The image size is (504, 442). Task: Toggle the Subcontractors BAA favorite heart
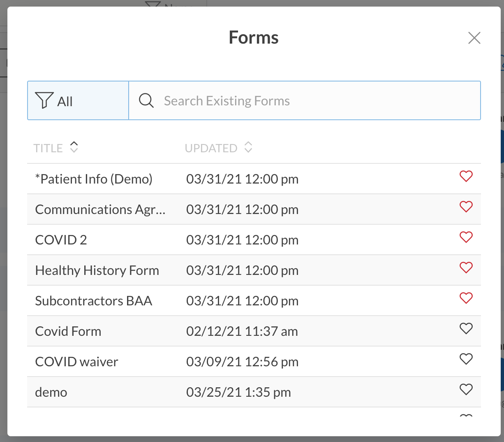tap(466, 298)
